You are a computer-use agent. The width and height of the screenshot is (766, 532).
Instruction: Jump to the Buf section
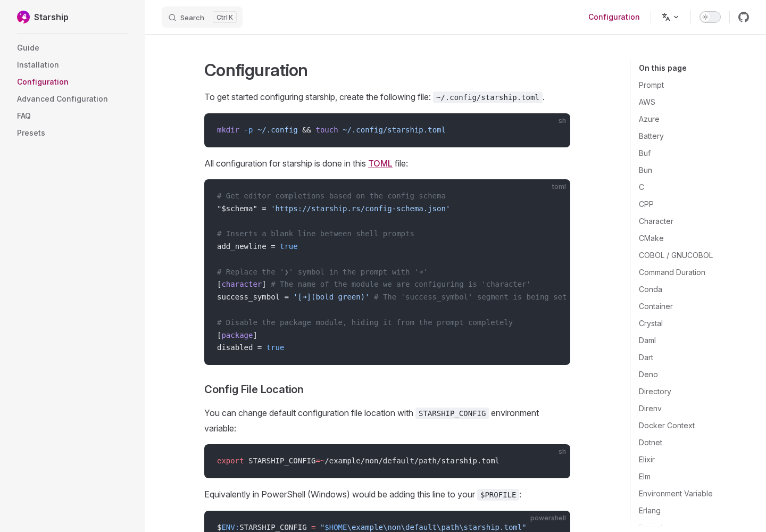click(645, 153)
